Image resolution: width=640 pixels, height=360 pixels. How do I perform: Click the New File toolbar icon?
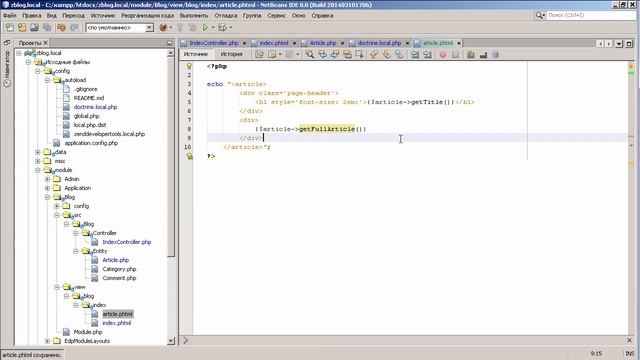9,27
